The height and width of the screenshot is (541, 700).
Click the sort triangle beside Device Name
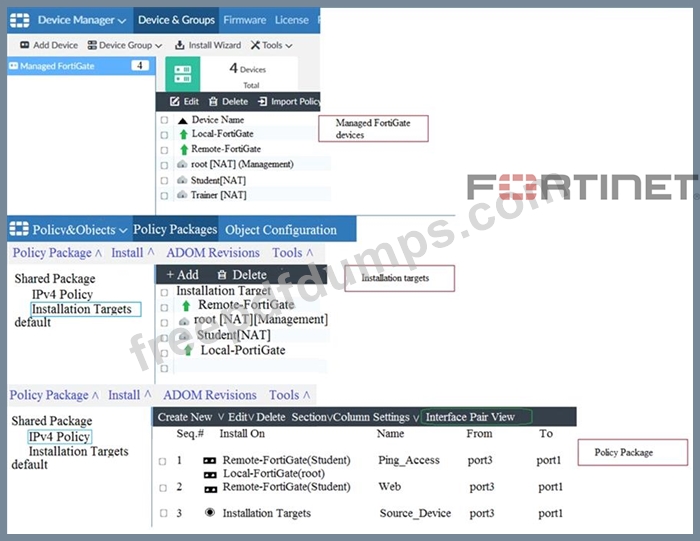click(x=182, y=121)
